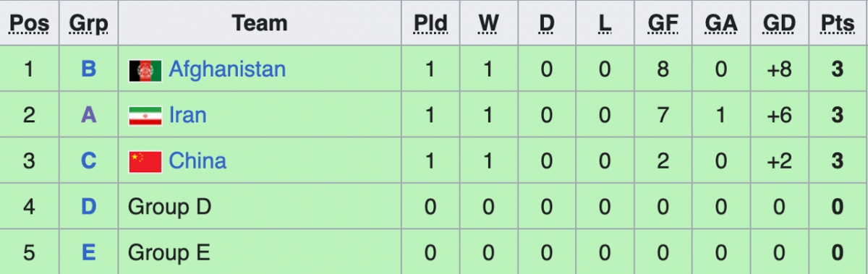Follow the Group C link
Screen dimensions: 868x274
(88, 160)
